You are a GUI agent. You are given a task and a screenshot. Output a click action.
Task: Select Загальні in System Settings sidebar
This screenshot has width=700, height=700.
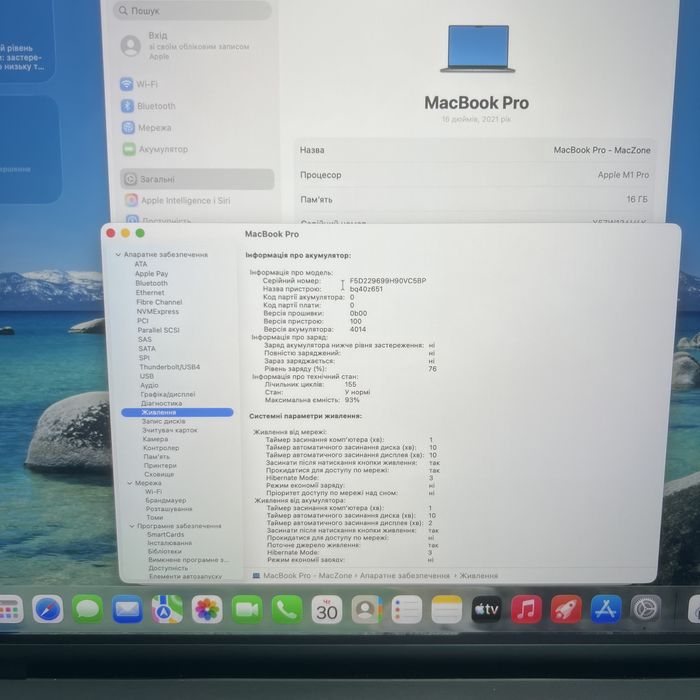(x=197, y=179)
